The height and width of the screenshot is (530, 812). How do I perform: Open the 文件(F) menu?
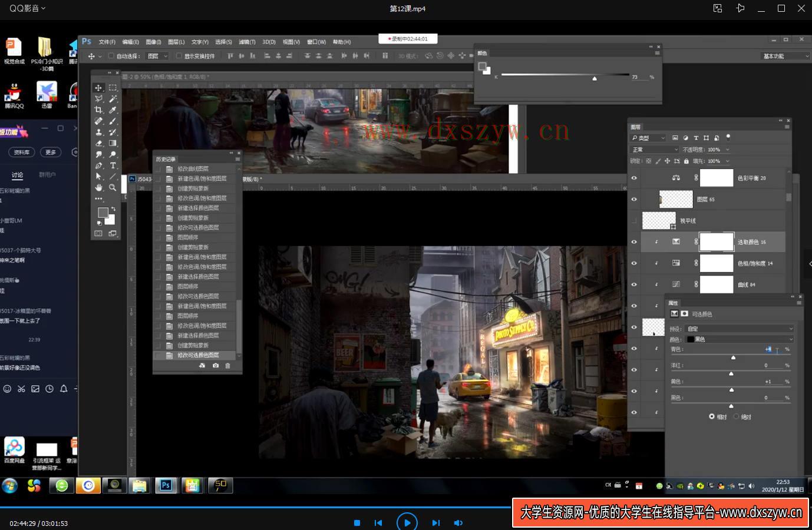pos(107,42)
